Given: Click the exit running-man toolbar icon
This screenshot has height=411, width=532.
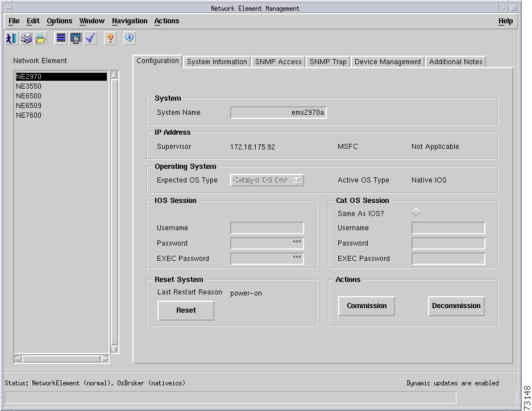Looking at the screenshot, I should tap(11, 38).
